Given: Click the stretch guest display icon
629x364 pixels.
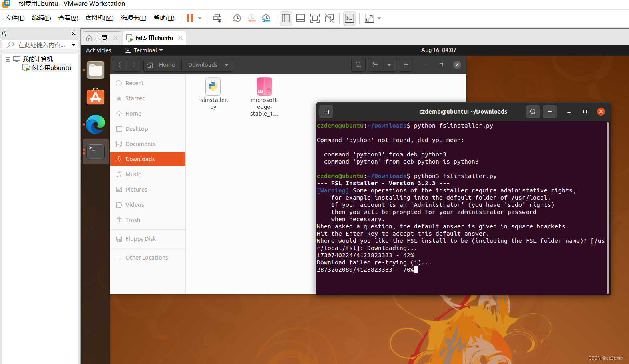Looking at the screenshot, I should point(369,18).
